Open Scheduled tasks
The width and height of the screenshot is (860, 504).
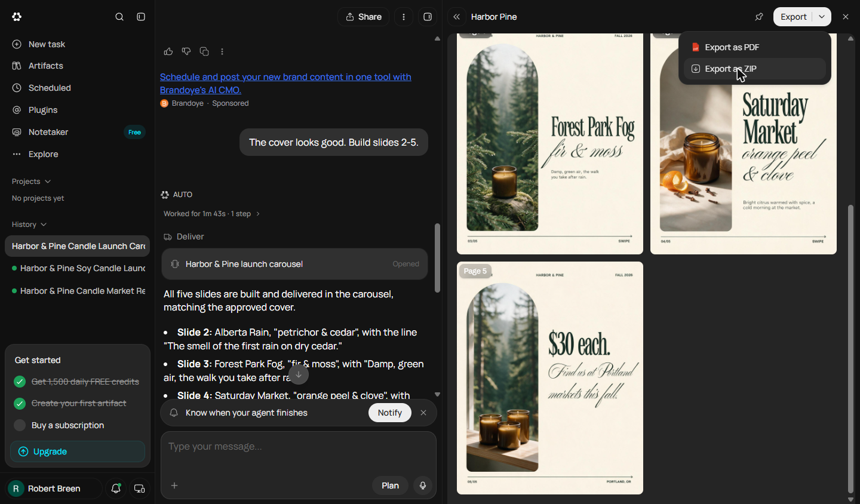(77, 88)
